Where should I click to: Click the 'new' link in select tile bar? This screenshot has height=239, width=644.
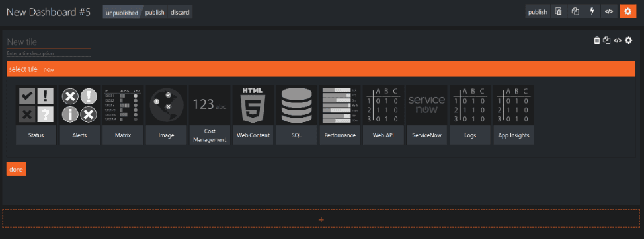[x=49, y=70]
